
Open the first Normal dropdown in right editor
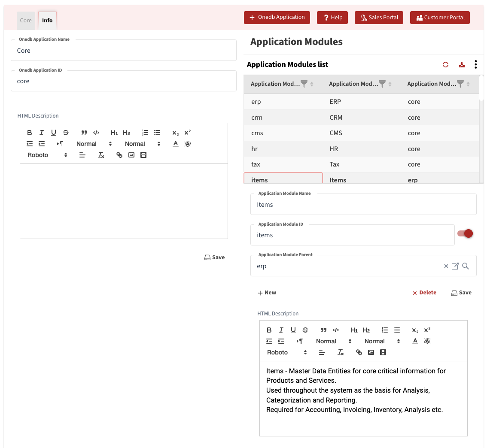(334, 342)
